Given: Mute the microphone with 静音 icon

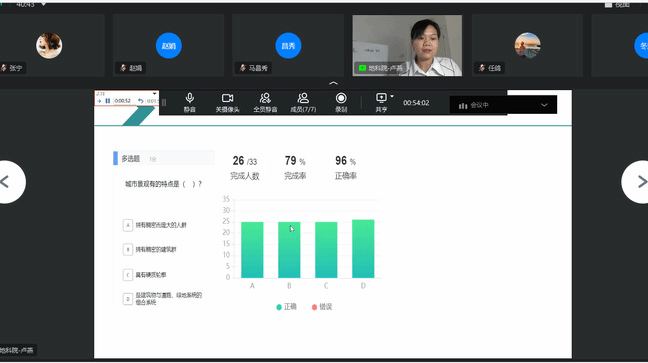Looking at the screenshot, I should [190, 102].
